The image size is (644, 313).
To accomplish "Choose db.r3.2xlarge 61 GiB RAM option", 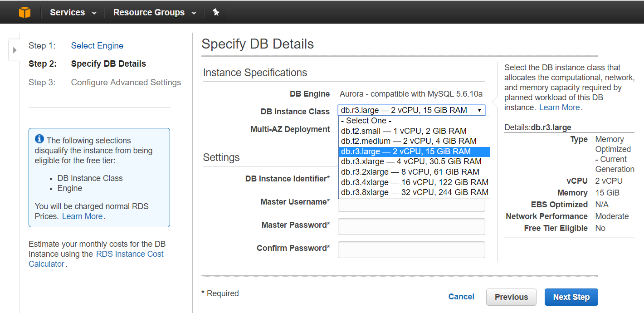I will [414, 172].
